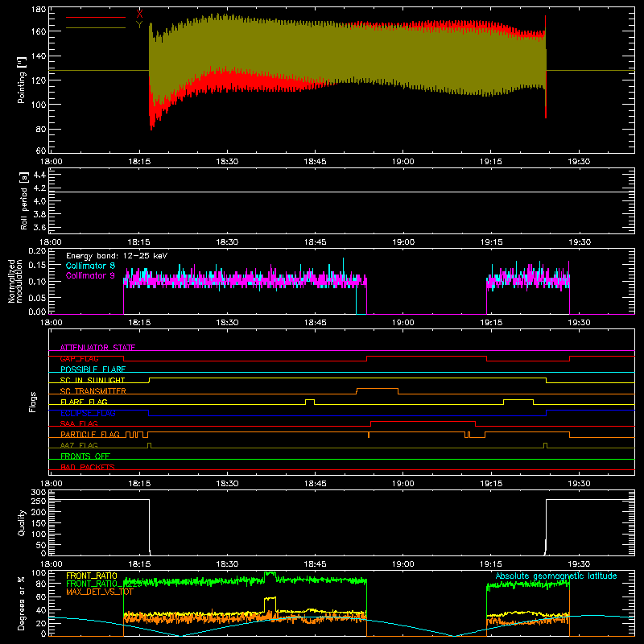The height and width of the screenshot is (644, 644).
Task: Click the olive Y legend label
Action: [x=139, y=25]
